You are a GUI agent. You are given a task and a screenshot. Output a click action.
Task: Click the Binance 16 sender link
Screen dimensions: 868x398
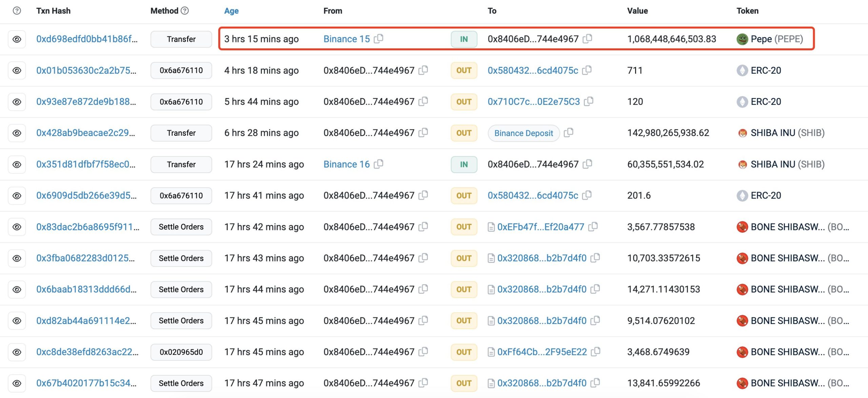(346, 164)
